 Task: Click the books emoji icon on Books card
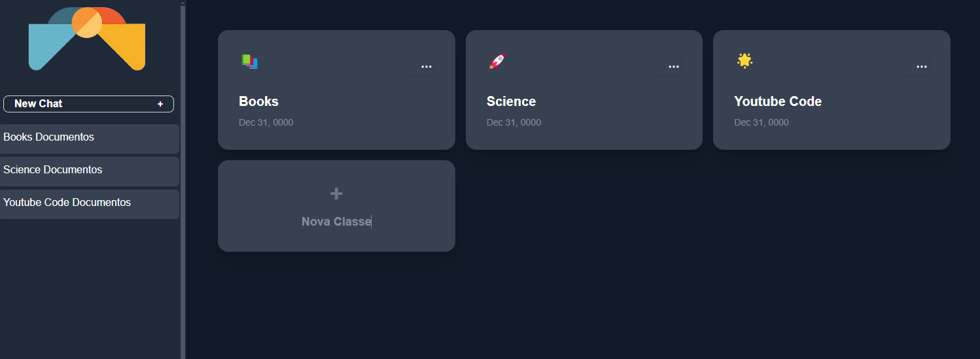click(x=249, y=61)
